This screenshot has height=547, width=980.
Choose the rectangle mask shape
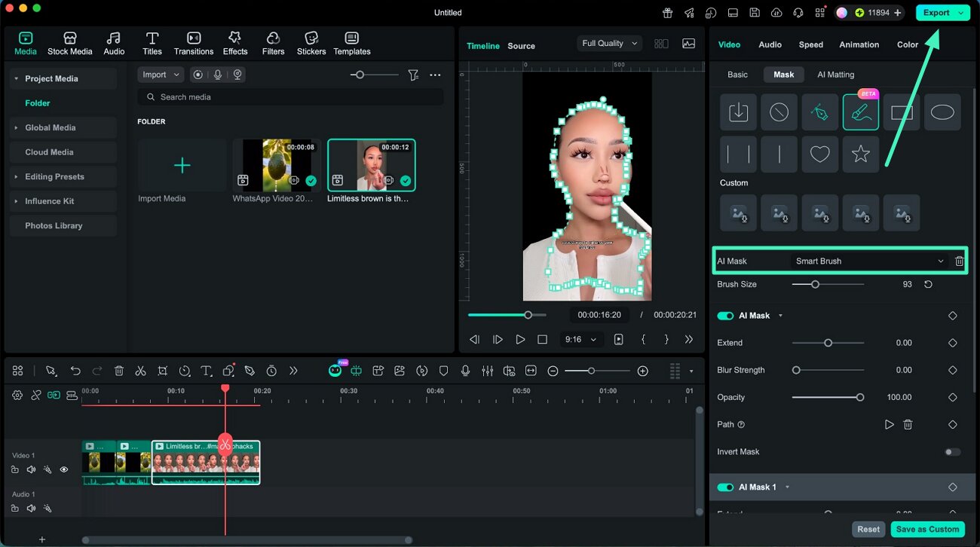coord(902,112)
